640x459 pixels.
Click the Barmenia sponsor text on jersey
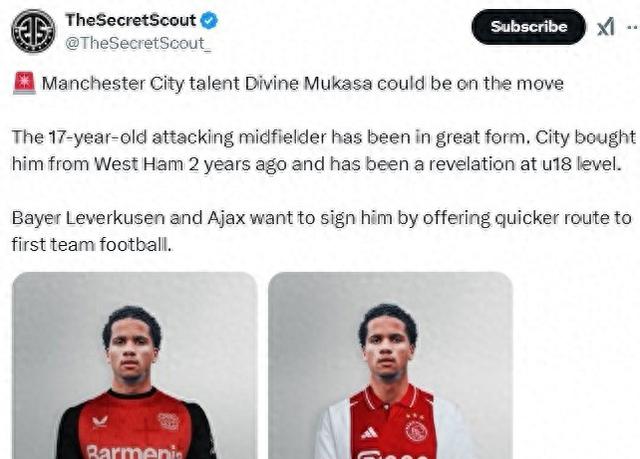click(132, 451)
